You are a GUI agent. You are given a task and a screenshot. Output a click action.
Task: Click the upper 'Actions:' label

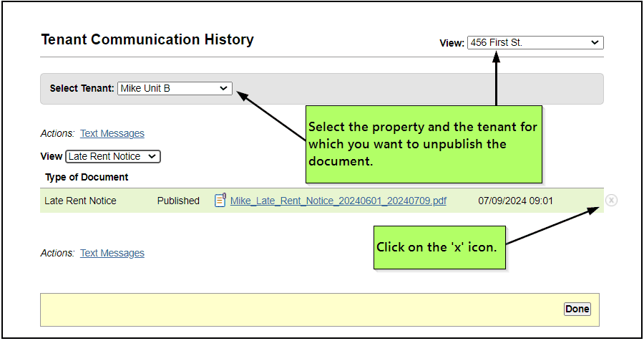[x=57, y=133]
